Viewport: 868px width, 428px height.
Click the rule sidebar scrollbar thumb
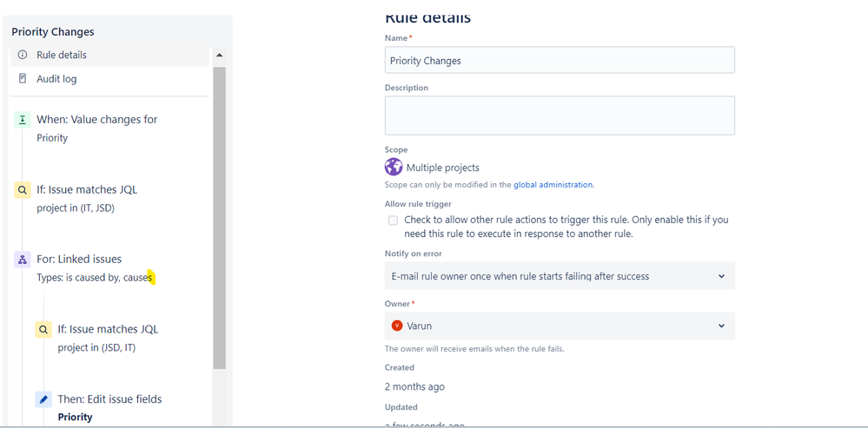click(219, 218)
